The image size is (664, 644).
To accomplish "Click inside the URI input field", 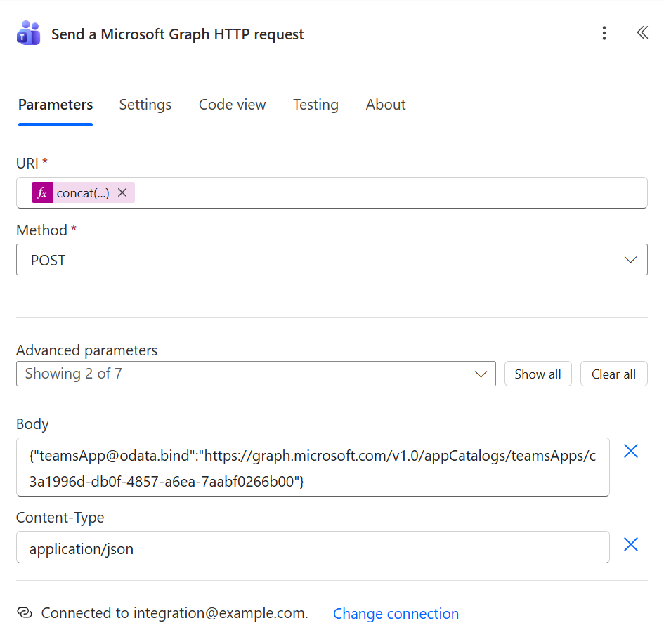I will point(332,192).
